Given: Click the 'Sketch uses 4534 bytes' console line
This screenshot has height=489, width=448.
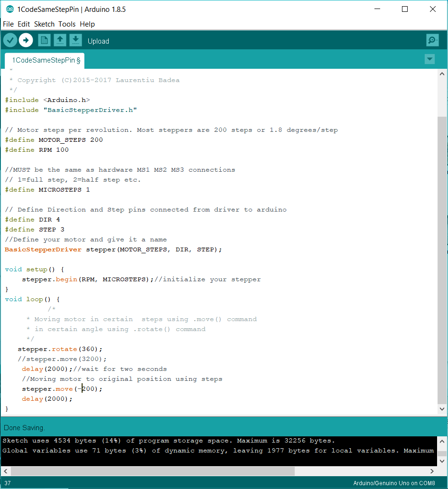Looking at the screenshot, I should 168,441.
